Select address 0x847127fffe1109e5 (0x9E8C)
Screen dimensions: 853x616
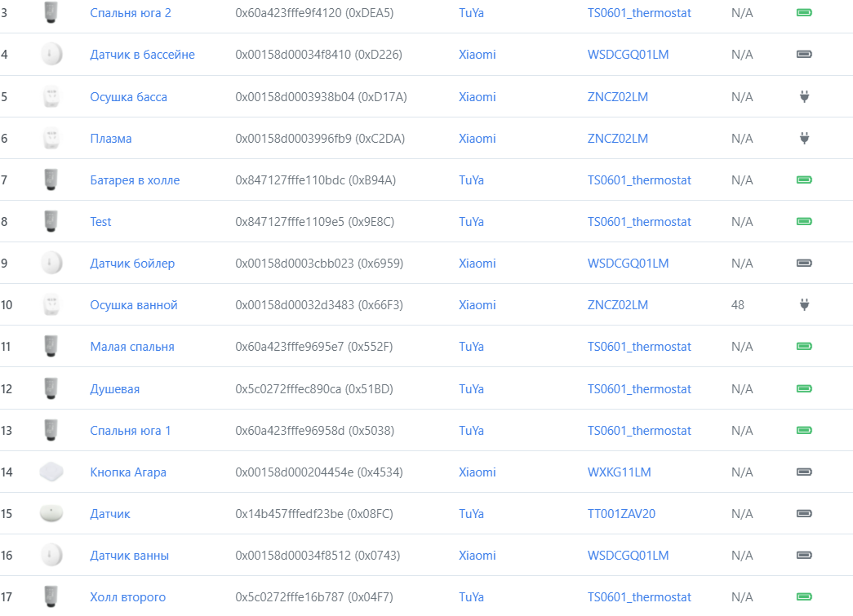pos(315,222)
